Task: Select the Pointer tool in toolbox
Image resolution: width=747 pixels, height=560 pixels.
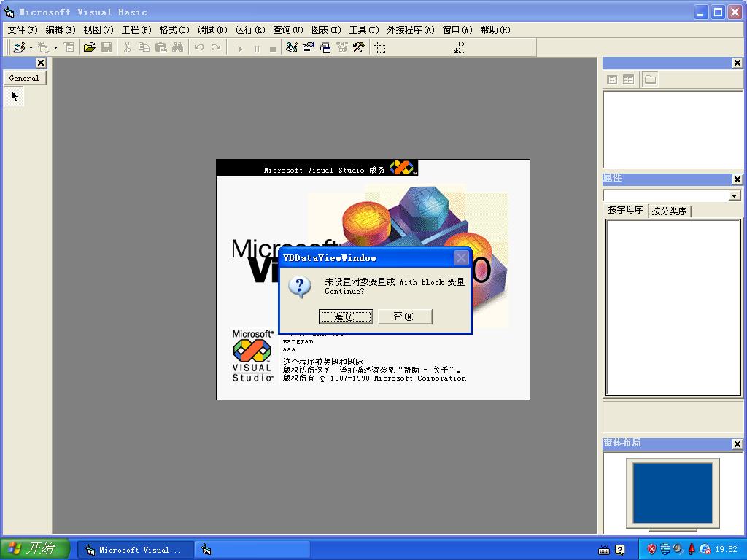Action: 15,97
